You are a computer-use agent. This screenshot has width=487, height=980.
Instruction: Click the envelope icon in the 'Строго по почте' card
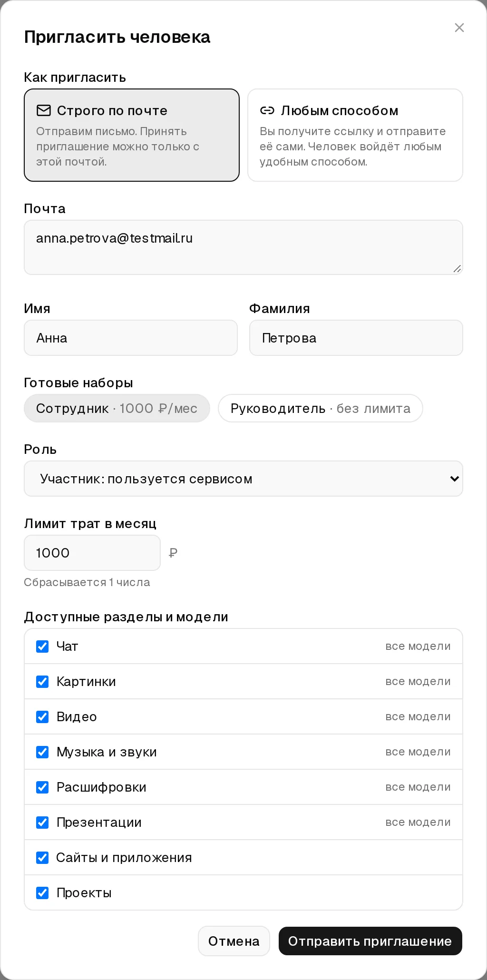[x=44, y=110]
